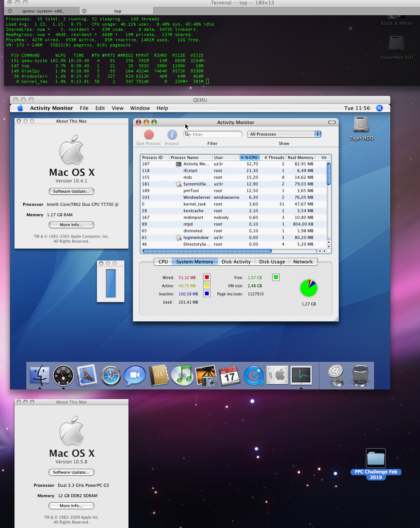Open iChat in the dock
420x528 pixels.
point(135,375)
